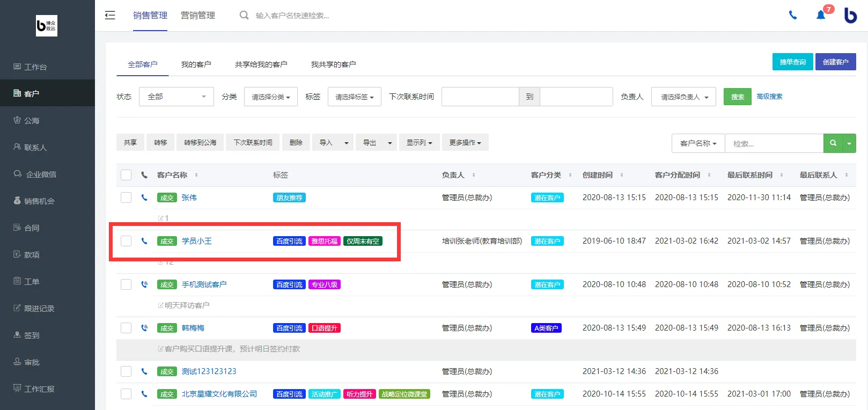Call customer 学员小王 via phone icon

[x=144, y=241]
